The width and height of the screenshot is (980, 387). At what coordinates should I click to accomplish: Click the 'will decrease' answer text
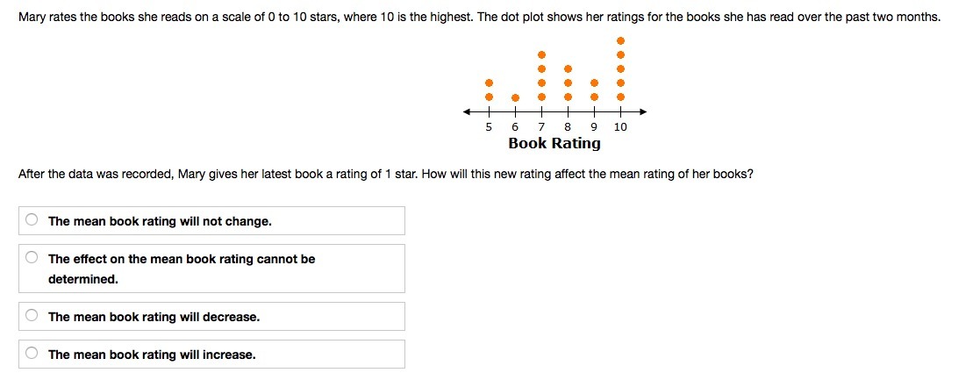click(154, 317)
